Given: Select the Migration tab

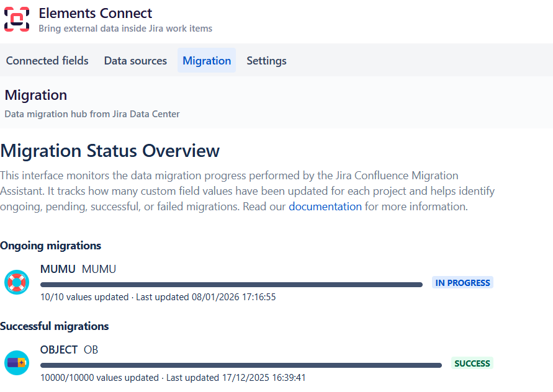Looking at the screenshot, I should click(x=207, y=61).
